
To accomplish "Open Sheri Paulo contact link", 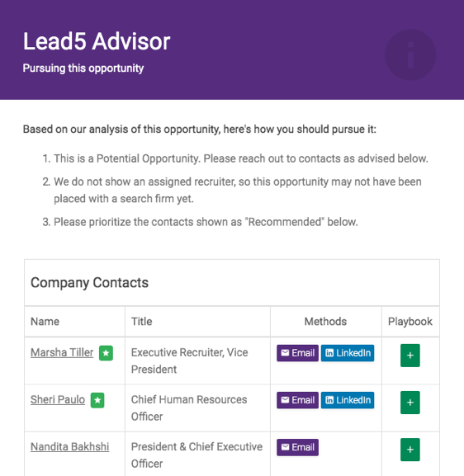I will (x=58, y=400).
